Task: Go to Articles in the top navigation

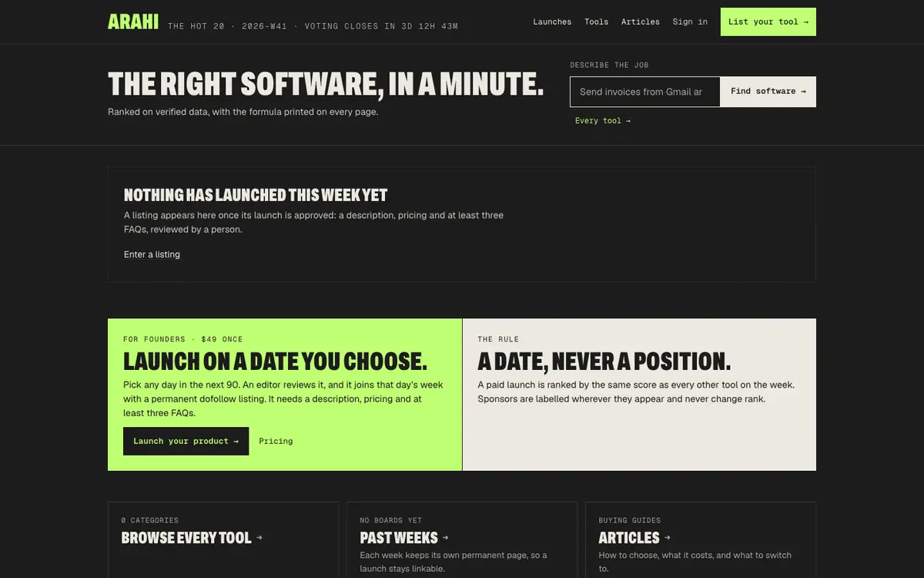Action: click(641, 22)
